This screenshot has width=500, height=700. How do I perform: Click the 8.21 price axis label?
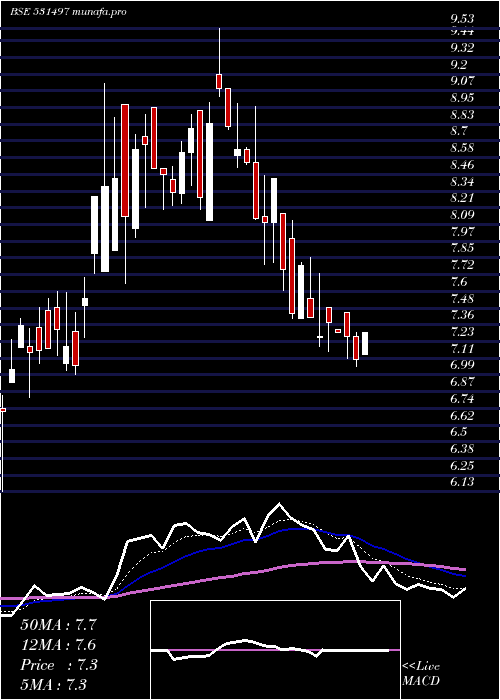click(x=462, y=198)
